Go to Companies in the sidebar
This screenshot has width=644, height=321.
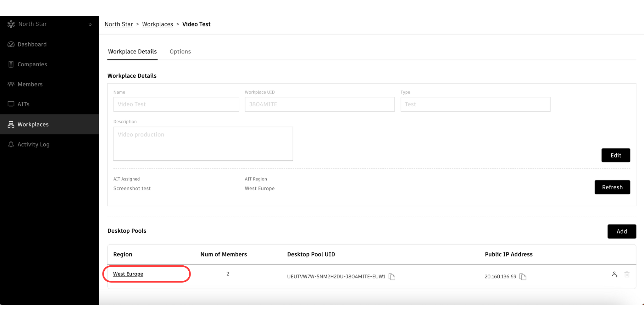click(x=32, y=64)
